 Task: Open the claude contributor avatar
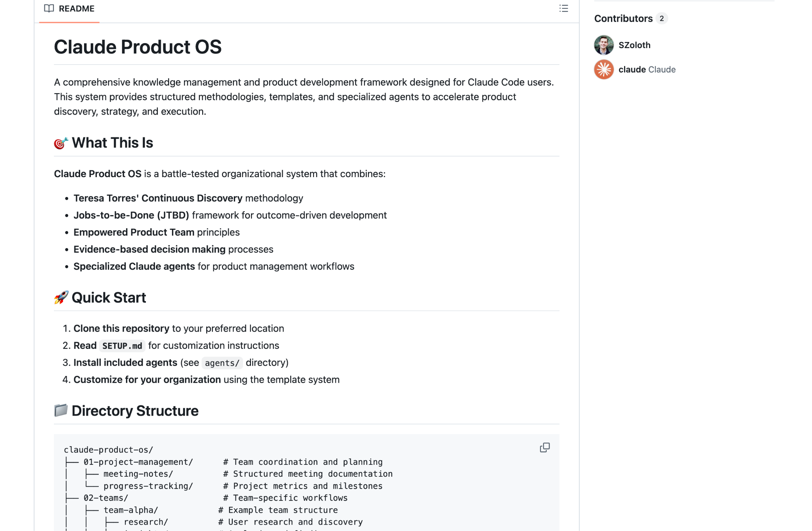[603, 69]
